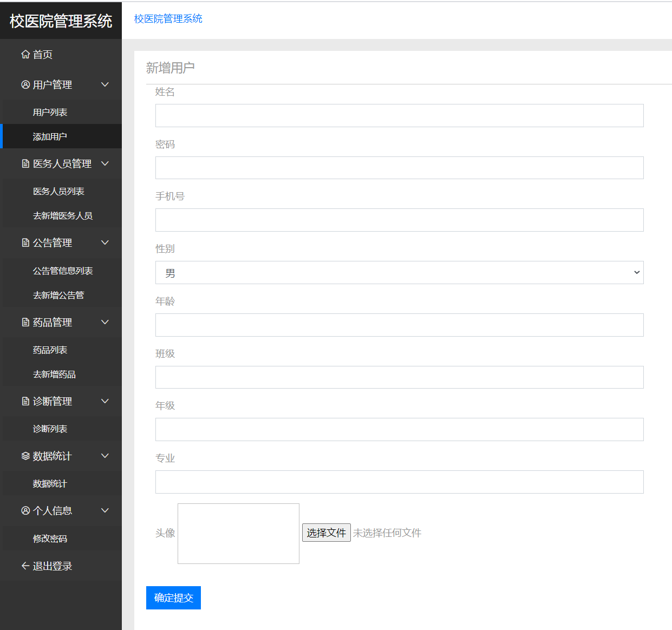Click the 选择文件 file chooser button
This screenshot has width=672, height=630.
[326, 533]
